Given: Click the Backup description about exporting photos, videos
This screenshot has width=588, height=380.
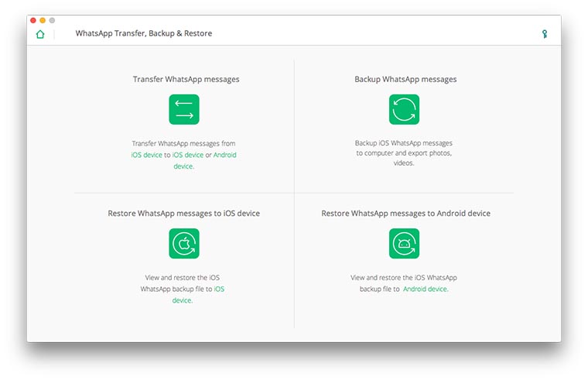Looking at the screenshot, I should [x=404, y=153].
